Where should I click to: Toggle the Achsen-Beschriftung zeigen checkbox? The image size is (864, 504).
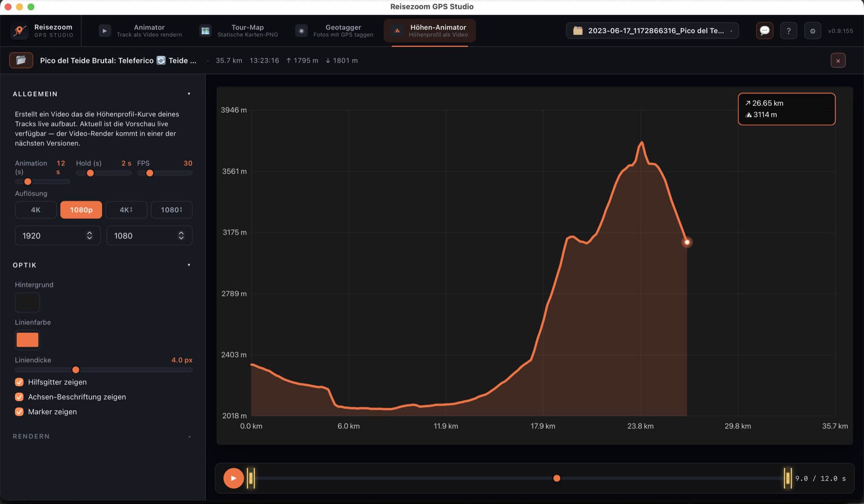pyautogui.click(x=19, y=397)
